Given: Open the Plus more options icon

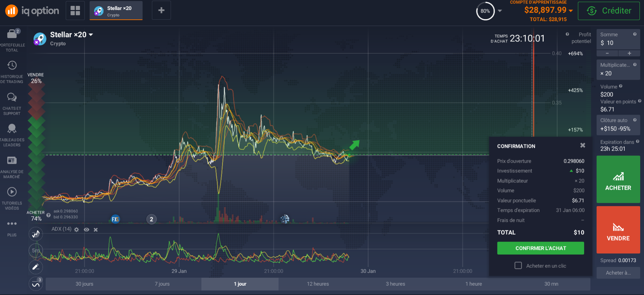Looking at the screenshot, I should [12, 224].
